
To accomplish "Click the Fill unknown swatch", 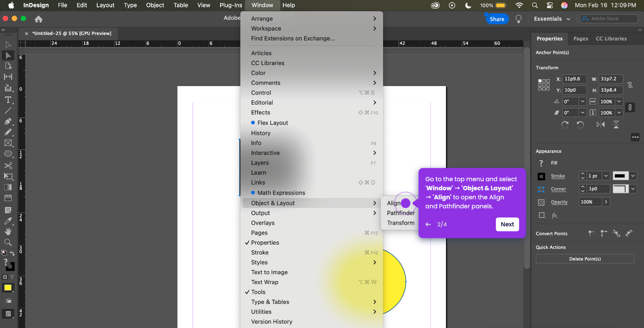I will click(541, 163).
